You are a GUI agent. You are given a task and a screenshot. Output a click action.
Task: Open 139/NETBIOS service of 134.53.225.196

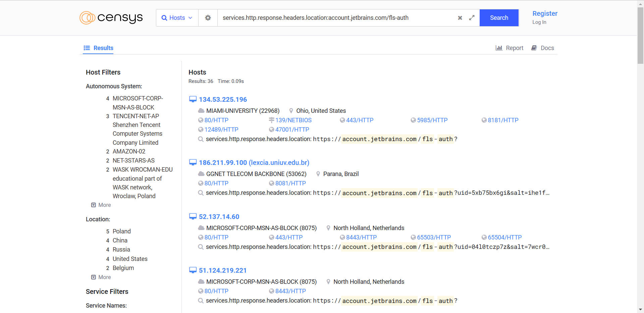pos(293,120)
